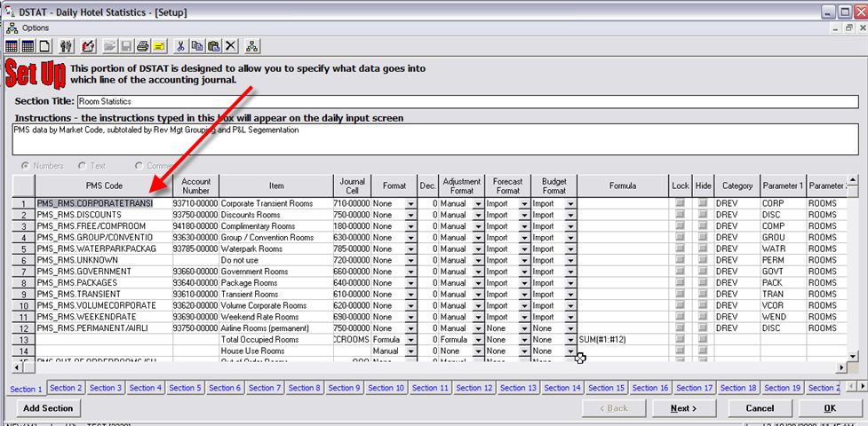Click the red calendar grid toolbar icon
This screenshot has height=426, width=868.
[x=12, y=46]
